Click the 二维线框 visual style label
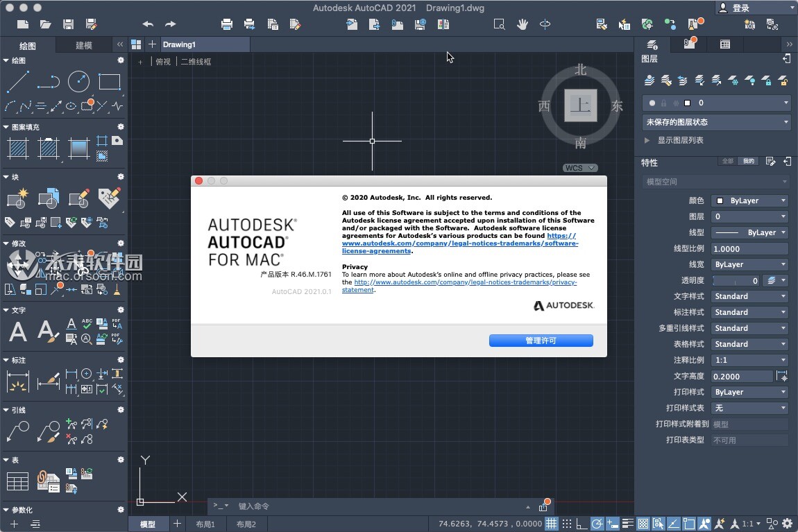798x532 pixels. click(x=196, y=62)
